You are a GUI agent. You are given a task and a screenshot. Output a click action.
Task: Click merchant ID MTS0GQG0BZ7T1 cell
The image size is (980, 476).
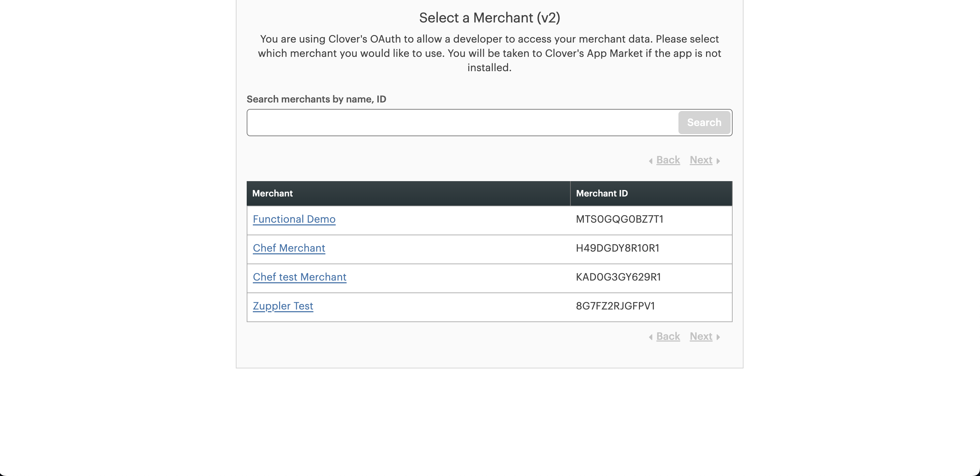[619, 219]
